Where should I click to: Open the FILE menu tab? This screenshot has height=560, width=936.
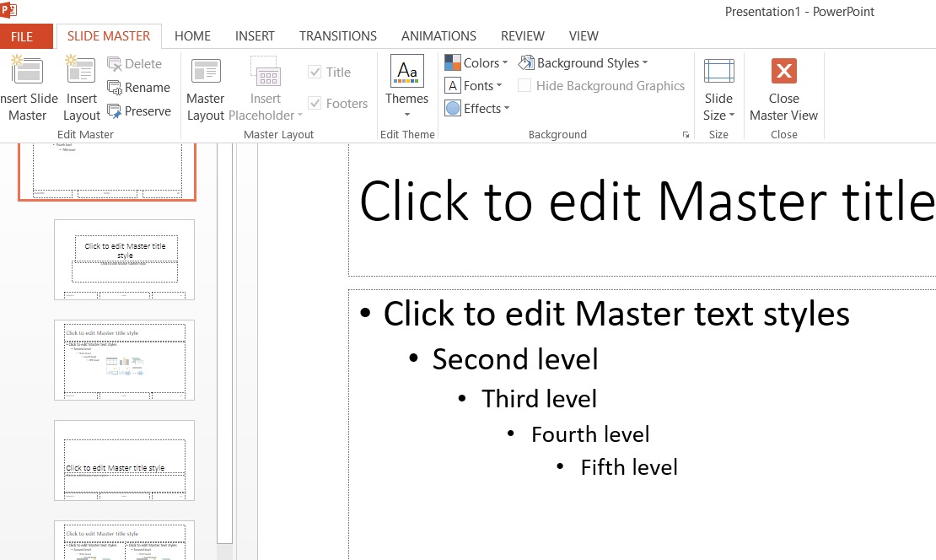click(22, 37)
